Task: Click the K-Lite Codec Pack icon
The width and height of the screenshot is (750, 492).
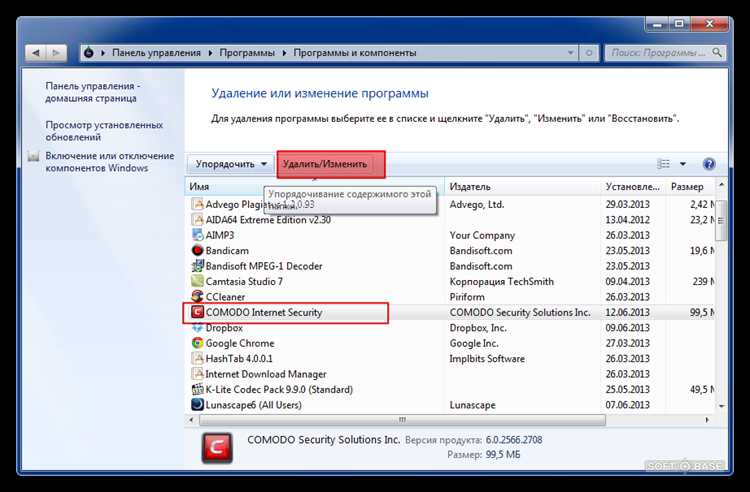Action: click(x=197, y=389)
